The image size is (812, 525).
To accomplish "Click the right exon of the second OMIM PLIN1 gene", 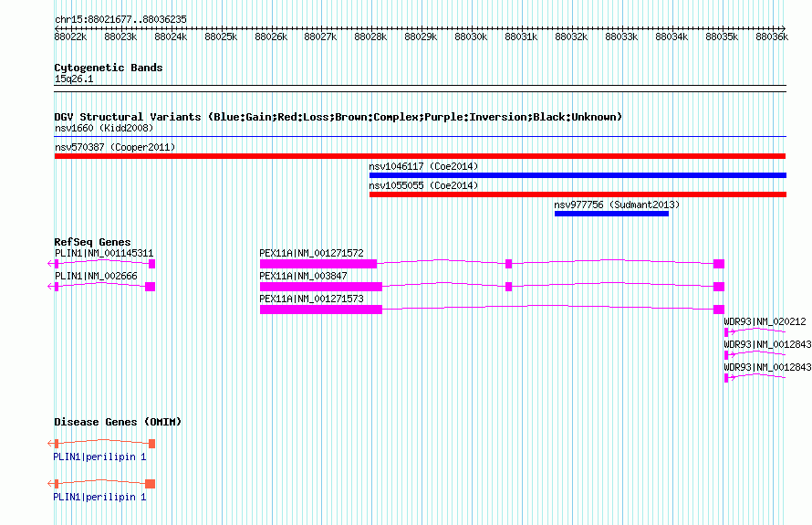I will [151, 484].
